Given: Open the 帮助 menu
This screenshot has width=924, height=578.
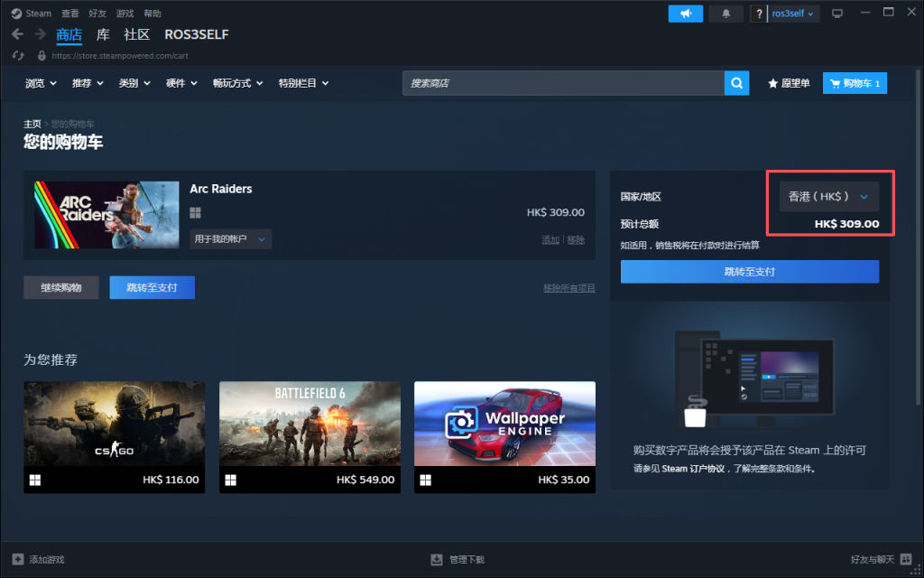Looking at the screenshot, I should (152, 14).
